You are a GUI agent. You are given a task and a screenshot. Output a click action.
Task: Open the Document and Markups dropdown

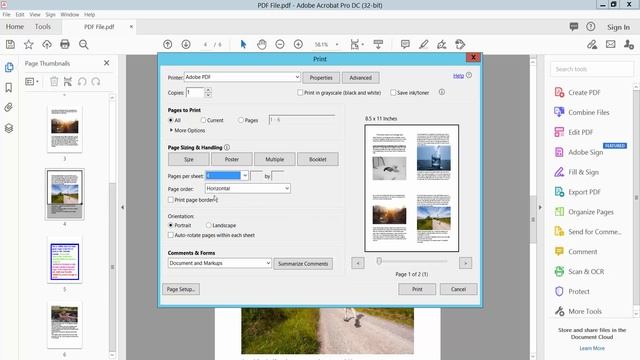coord(220,263)
